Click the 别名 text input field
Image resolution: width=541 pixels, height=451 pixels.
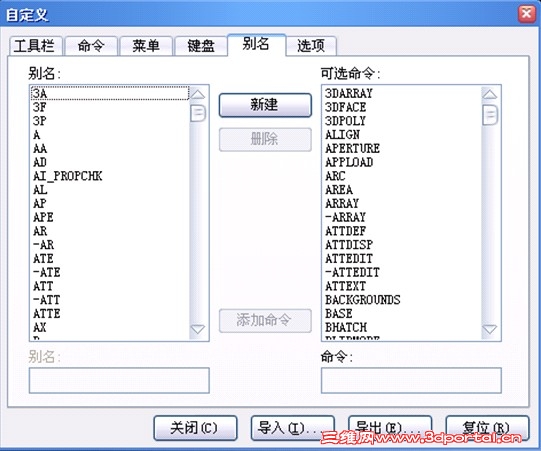tap(119, 380)
